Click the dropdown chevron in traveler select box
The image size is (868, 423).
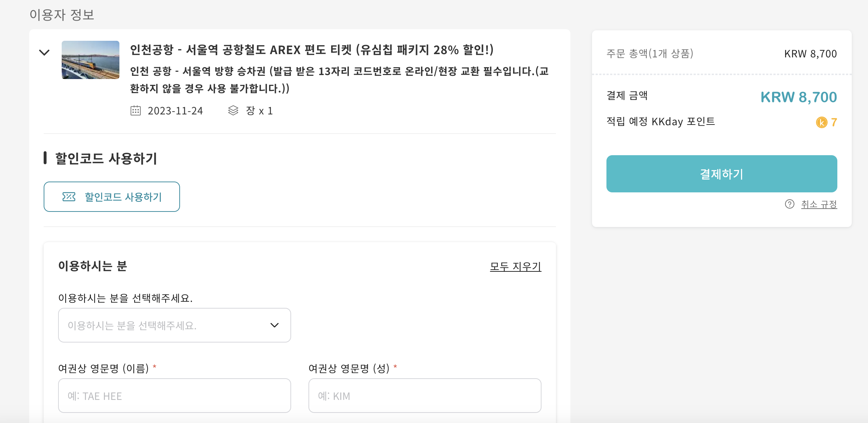point(275,325)
